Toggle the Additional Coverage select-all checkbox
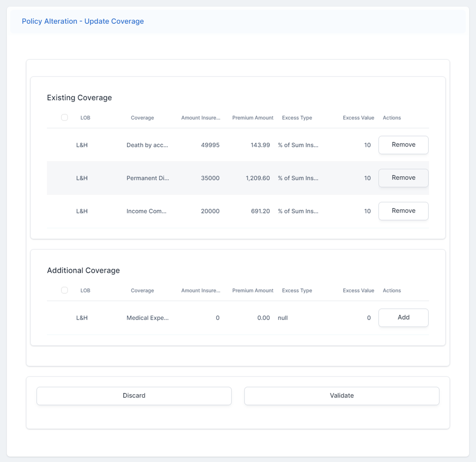The image size is (476, 462). point(64,290)
